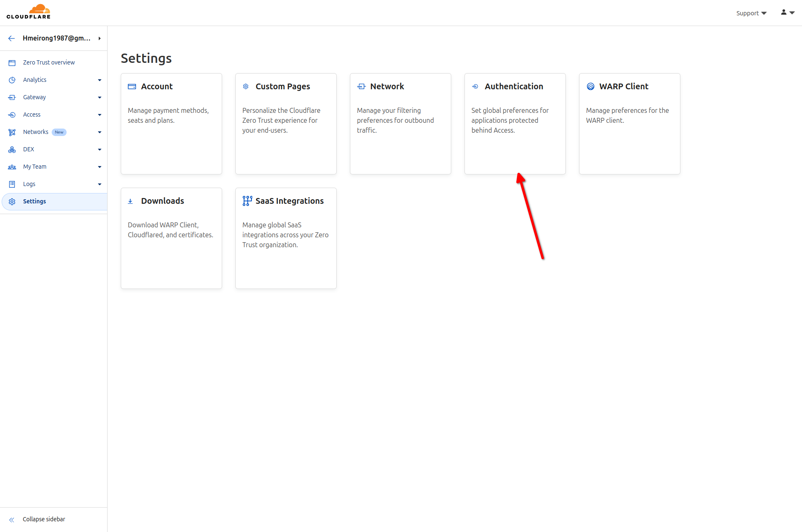Click the WARP Client card icon
This screenshot has width=802, height=532.
click(590, 86)
